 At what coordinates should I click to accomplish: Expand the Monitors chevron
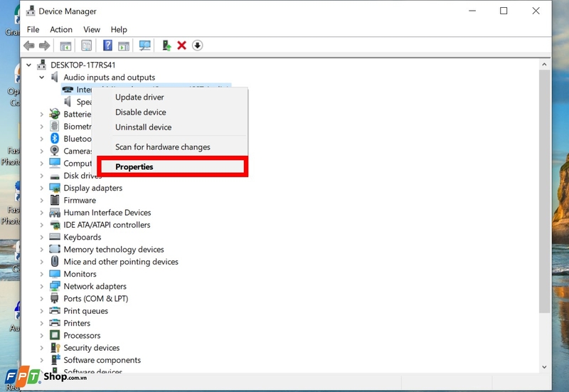point(42,274)
